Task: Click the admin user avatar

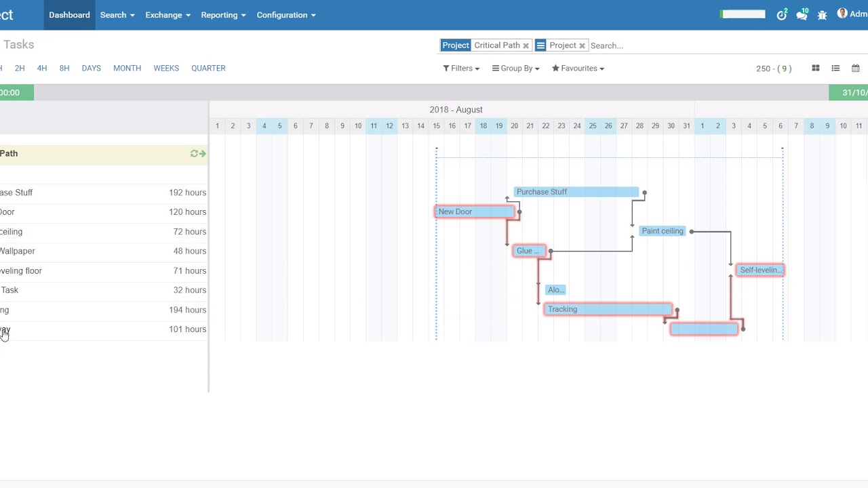Action: tap(842, 14)
